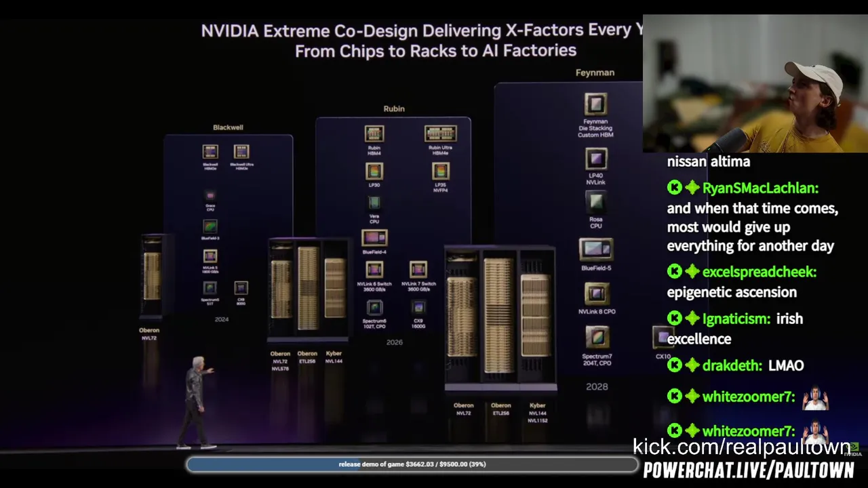Click the Vera CPU chip icon
The width and height of the screenshot is (868, 488).
pyautogui.click(x=374, y=203)
